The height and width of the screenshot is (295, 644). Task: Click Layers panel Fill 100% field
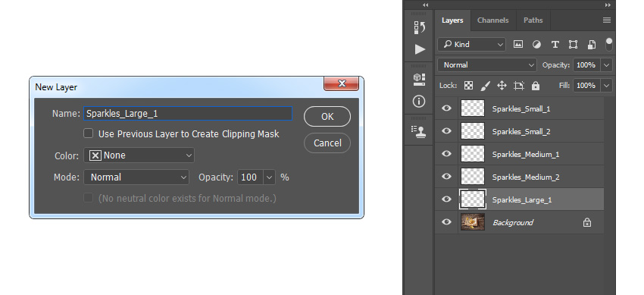(587, 86)
